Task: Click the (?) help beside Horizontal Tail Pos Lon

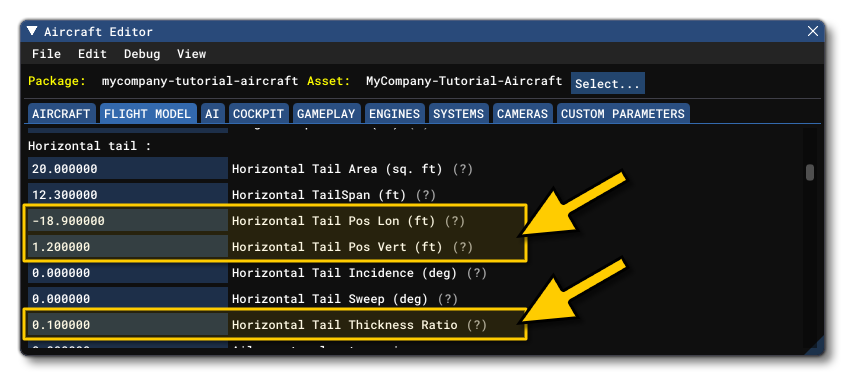Action: pyautogui.click(x=455, y=221)
